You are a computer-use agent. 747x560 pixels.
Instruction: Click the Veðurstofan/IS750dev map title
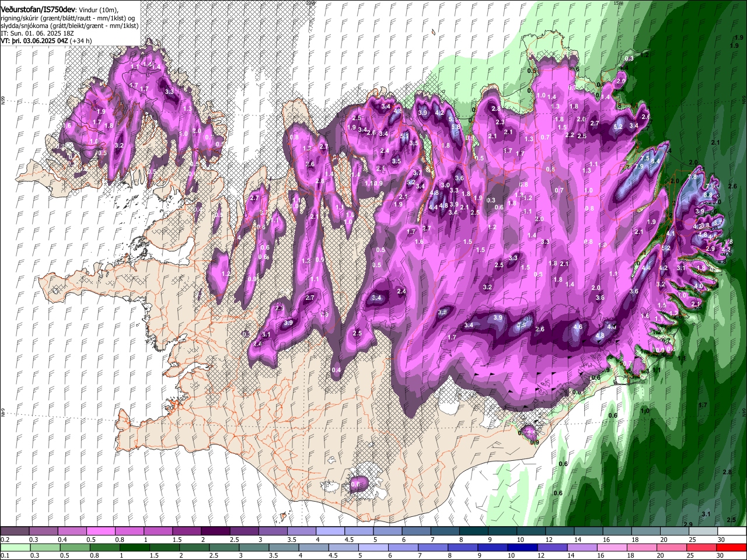click(x=38, y=10)
